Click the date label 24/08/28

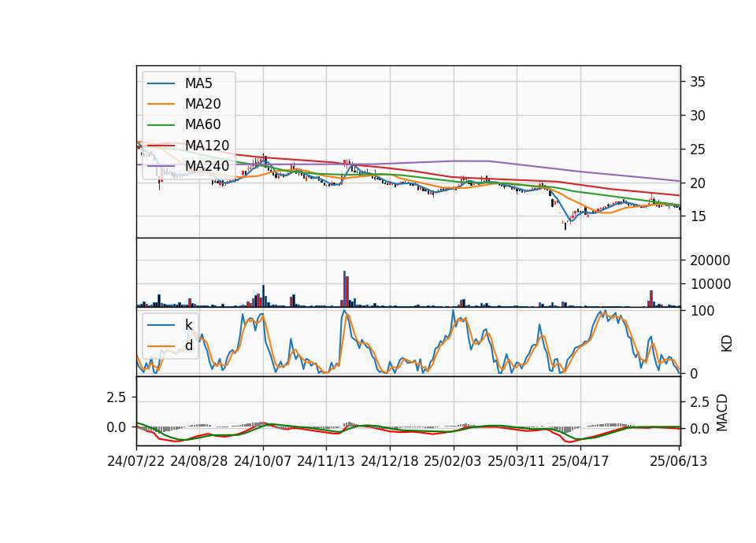point(199,461)
